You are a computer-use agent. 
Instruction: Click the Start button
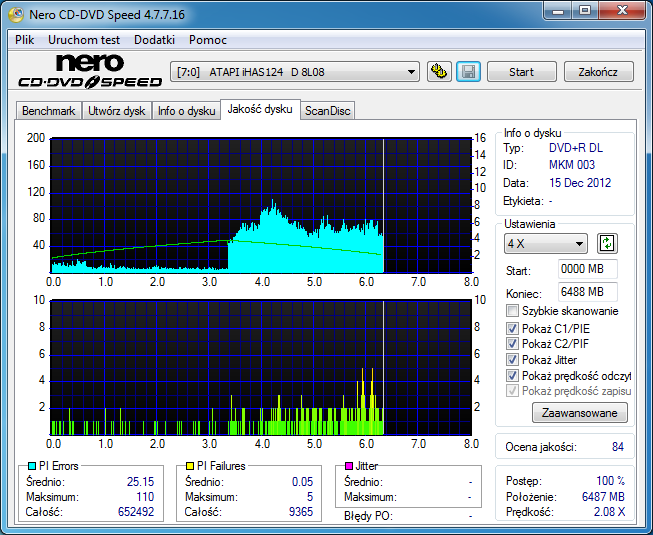point(521,72)
